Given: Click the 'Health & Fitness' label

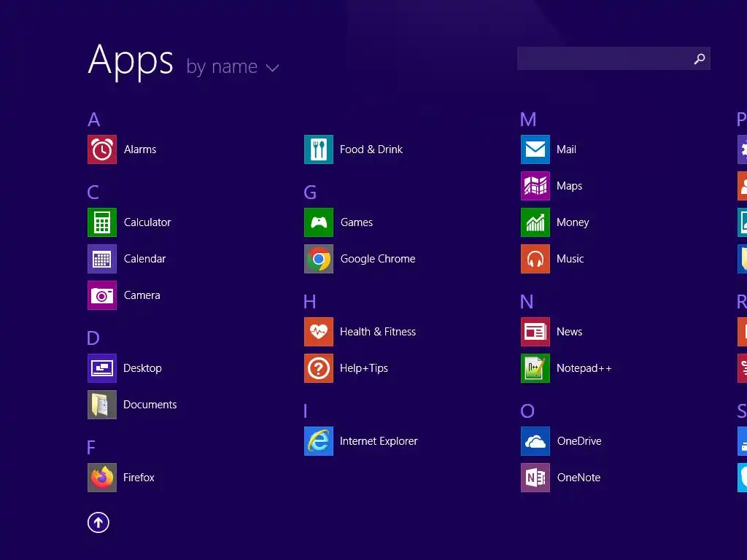Looking at the screenshot, I should 378,332.
